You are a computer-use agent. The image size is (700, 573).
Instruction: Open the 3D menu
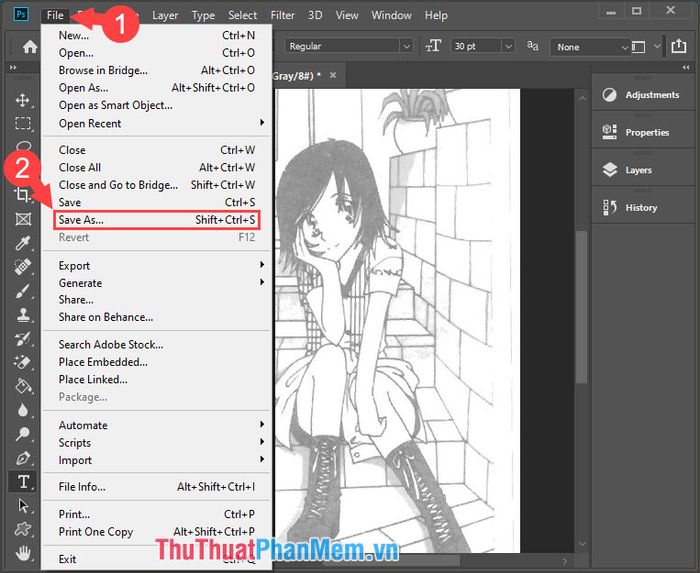tap(315, 15)
